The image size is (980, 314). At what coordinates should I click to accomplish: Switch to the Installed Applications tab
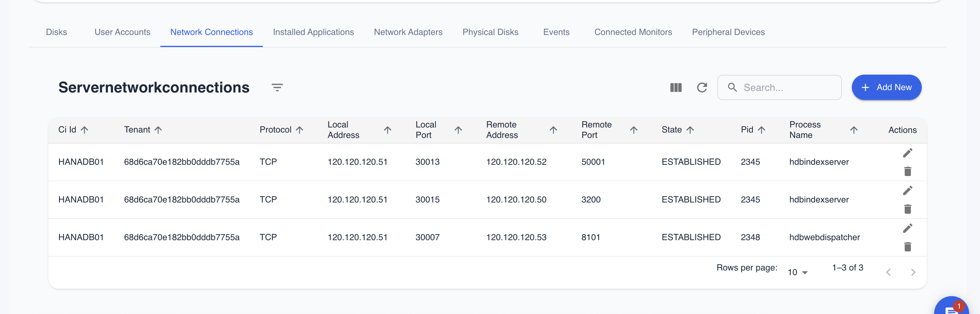pyautogui.click(x=313, y=32)
